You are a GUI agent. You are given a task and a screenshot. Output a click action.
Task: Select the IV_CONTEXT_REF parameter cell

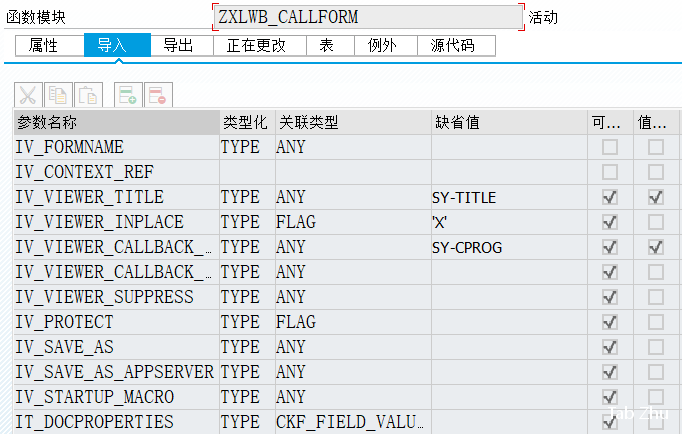117,172
